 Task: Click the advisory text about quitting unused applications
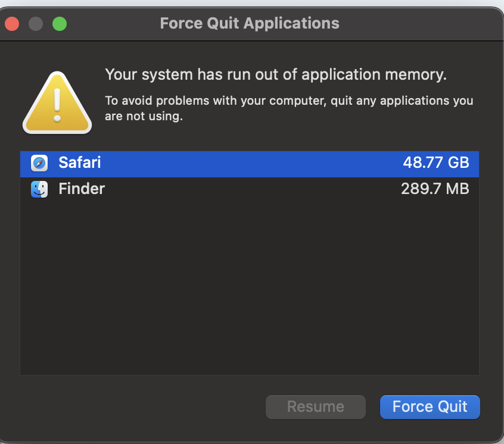[x=288, y=108]
